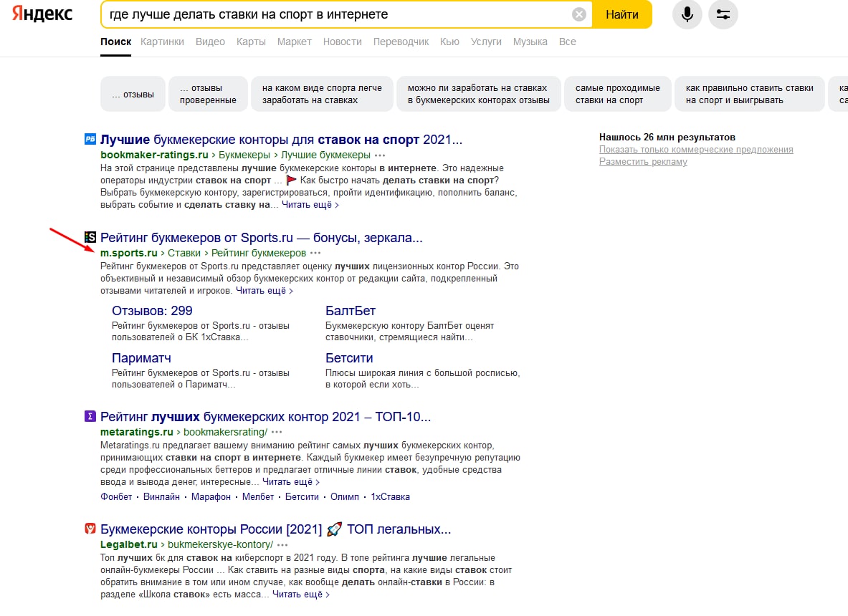The width and height of the screenshot is (848, 616).
Task: Click the m.sports.ru domain link
Action: tap(129, 253)
